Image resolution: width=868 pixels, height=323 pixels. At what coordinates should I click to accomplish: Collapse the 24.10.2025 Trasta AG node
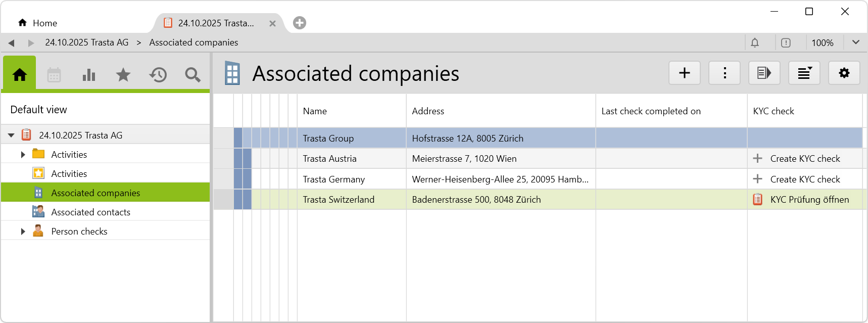(11, 135)
